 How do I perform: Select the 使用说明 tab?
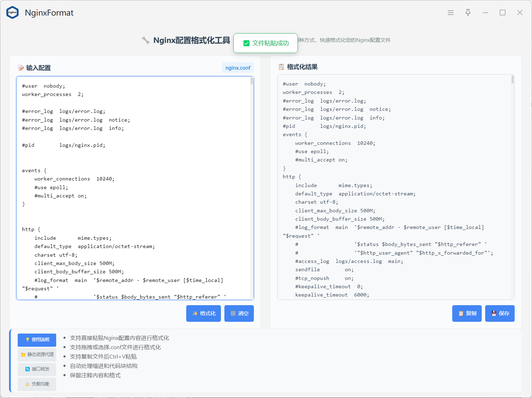pyautogui.click(x=37, y=340)
